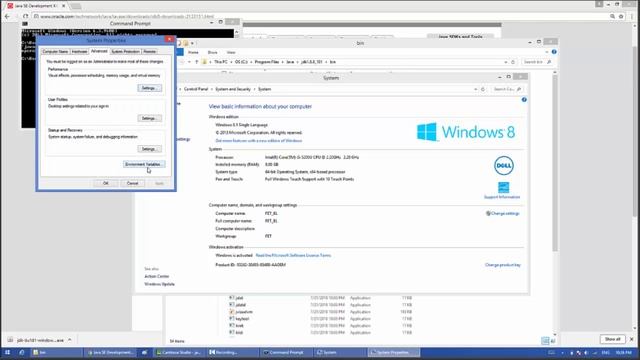Click Change settings link in System window
Image resolution: width=640 pixels, height=360 pixels.
(x=505, y=213)
